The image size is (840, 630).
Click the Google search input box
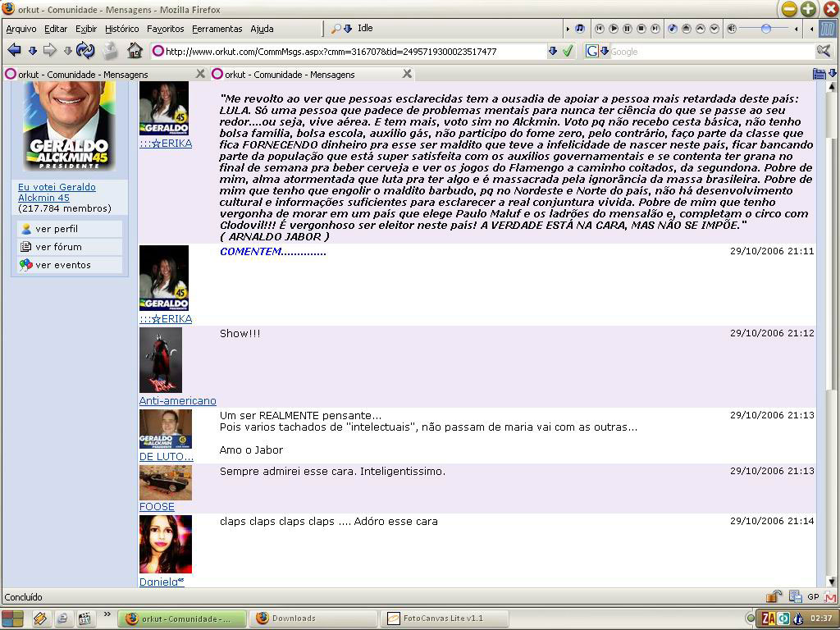pyautogui.click(x=713, y=52)
